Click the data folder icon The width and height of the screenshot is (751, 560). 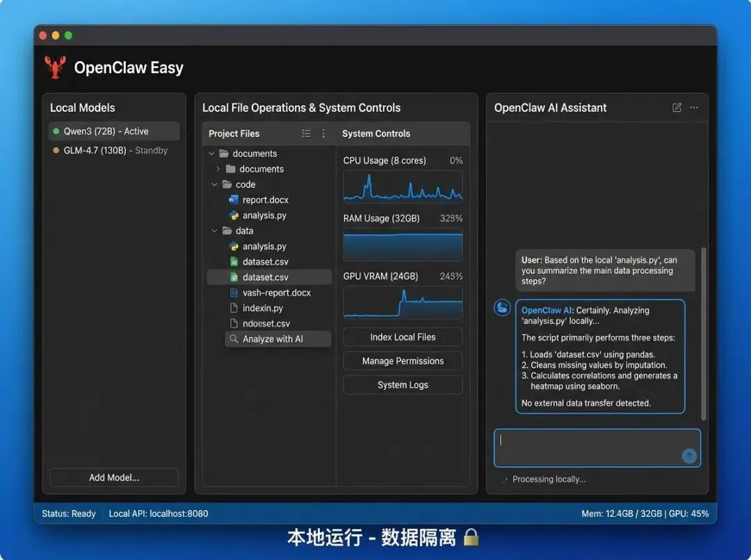(x=227, y=231)
